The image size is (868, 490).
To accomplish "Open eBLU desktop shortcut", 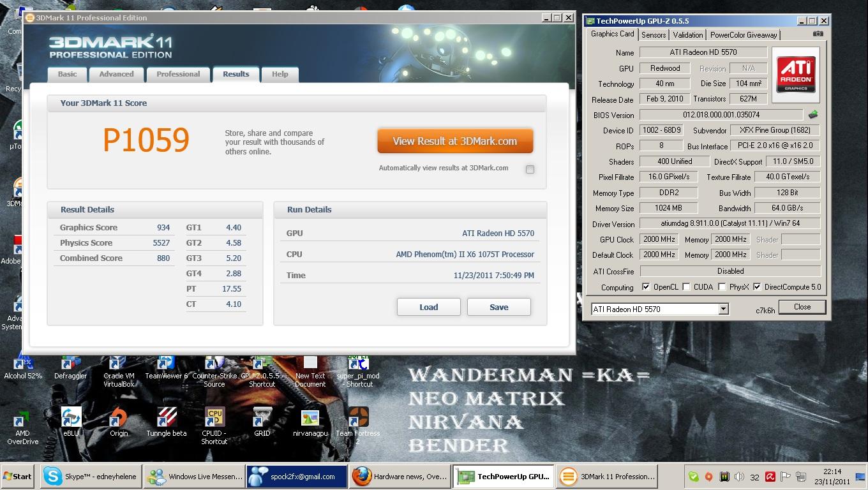I will click(x=70, y=422).
